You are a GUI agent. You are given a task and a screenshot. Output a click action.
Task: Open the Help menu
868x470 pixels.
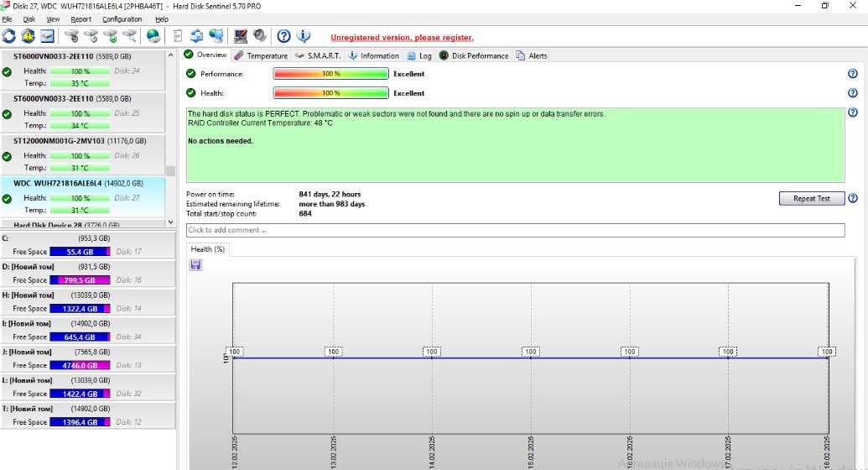tap(162, 19)
